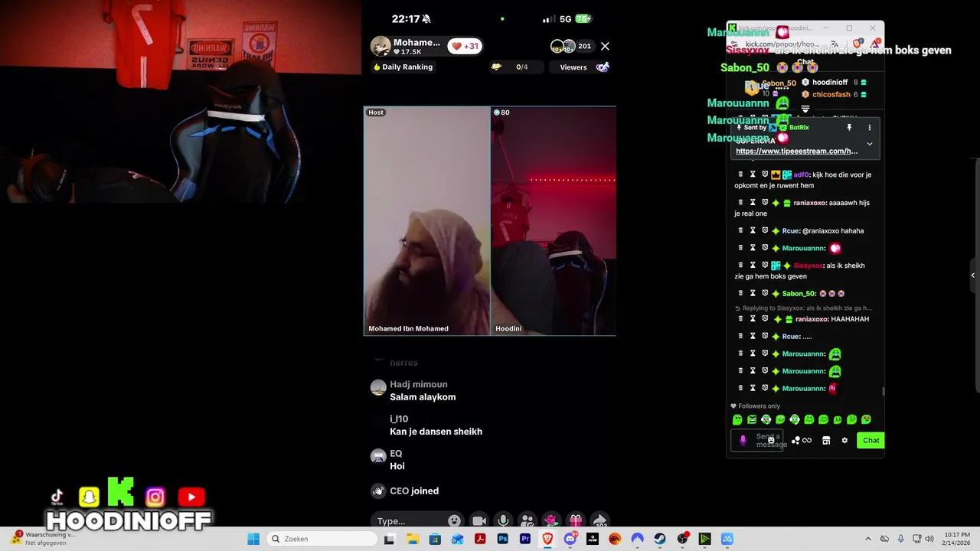Open the Snapchat icon in overlay
This screenshot has height=551, width=980.
tap(90, 497)
